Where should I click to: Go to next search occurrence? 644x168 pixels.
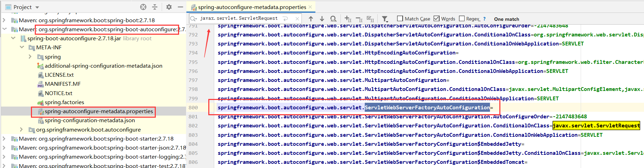322,19
